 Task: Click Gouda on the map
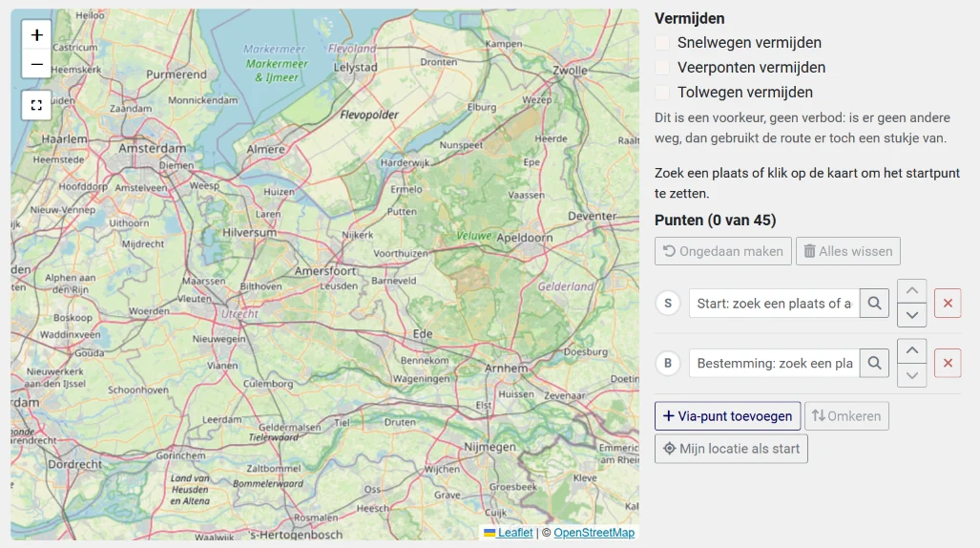coord(90,353)
